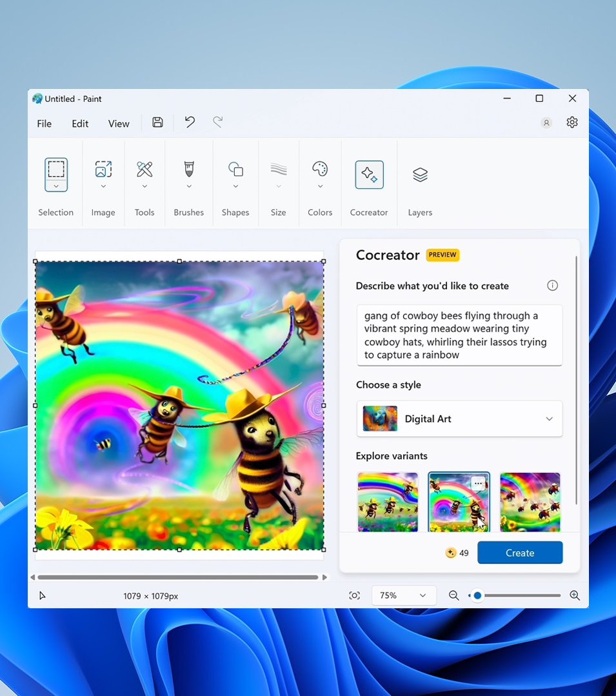Select the Brushes tool icon
Screen dimensions: 616x696
189,169
